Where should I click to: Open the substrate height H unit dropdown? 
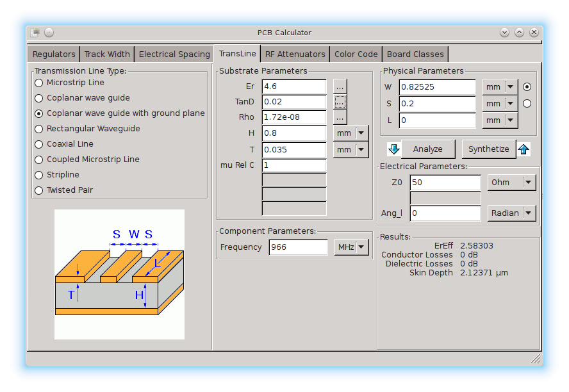pos(351,133)
